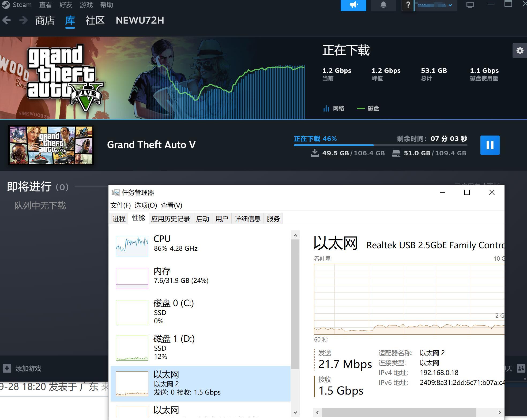
Task: Click IPv4 address 192.168.0.18
Action: 439,373
